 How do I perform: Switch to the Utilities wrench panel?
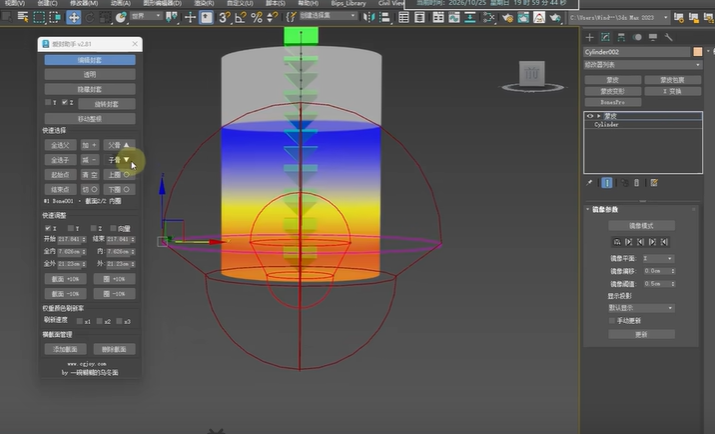(x=668, y=37)
